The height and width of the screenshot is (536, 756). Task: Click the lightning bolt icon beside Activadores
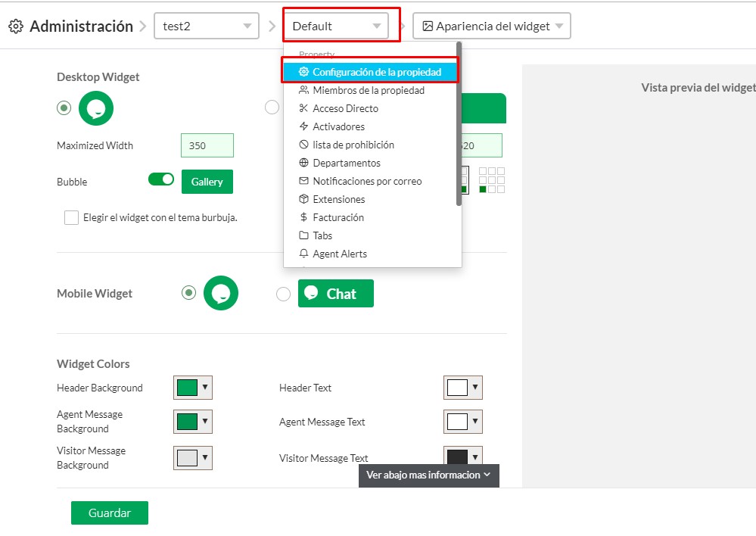click(304, 126)
